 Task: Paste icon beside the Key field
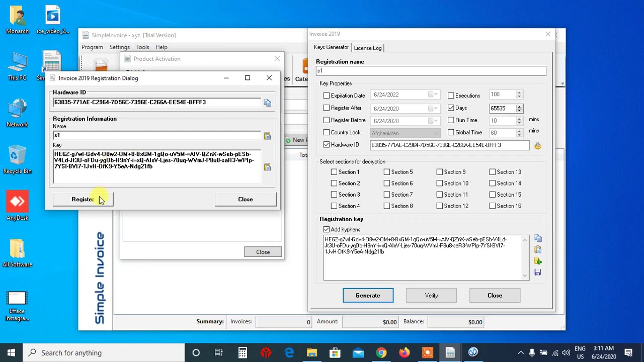pyautogui.click(x=267, y=167)
